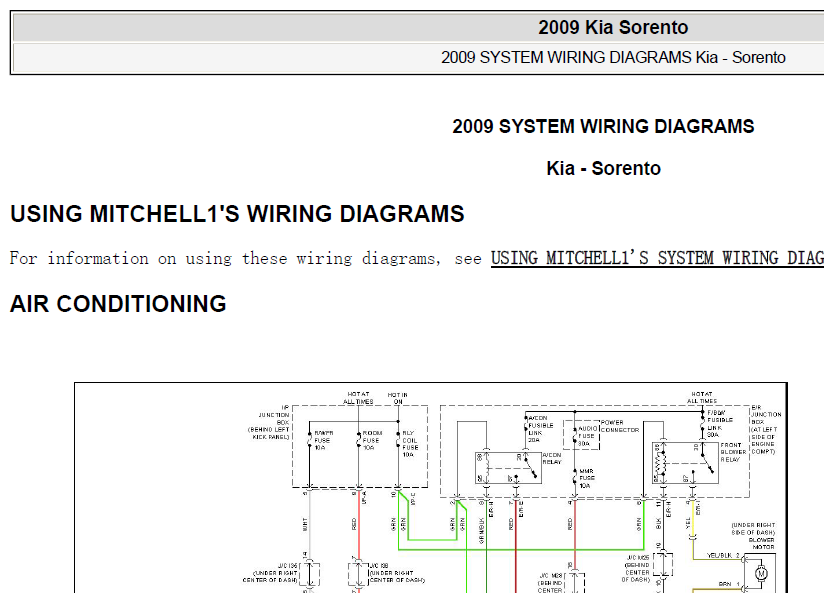Image resolution: width=824 pixels, height=593 pixels.
Task: Click the MMR FUSE 10A label
Action: click(586, 478)
